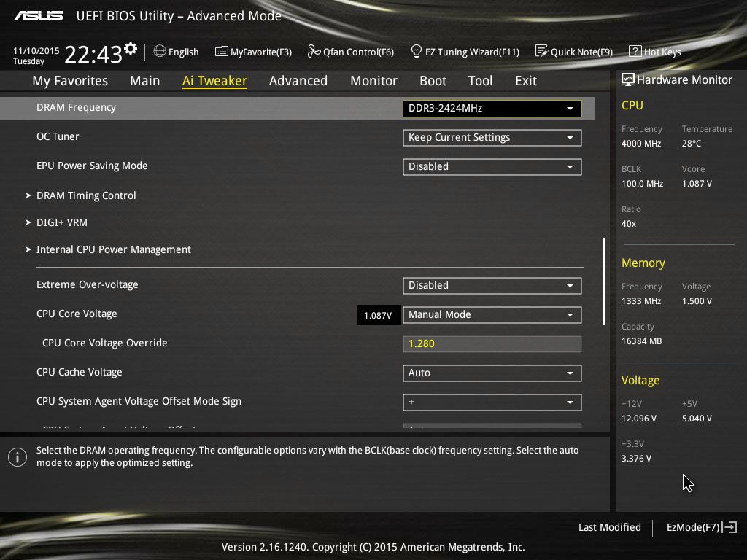Click the 11/10/2015 date text
Viewport: 747px width, 560px height.
[x=36, y=50]
